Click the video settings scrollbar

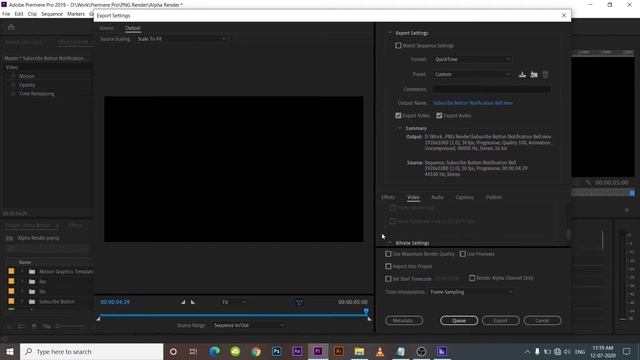568,234
